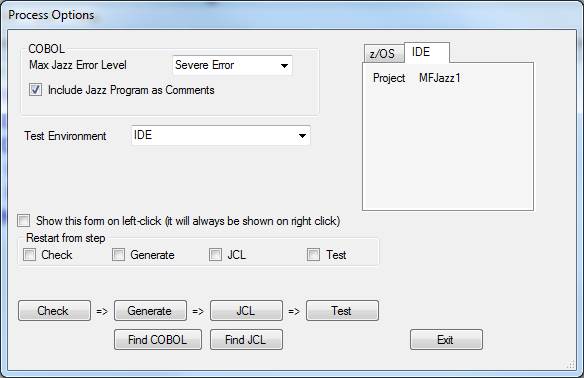Start the Test button
Screen dimensions: 584x378
point(342,311)
